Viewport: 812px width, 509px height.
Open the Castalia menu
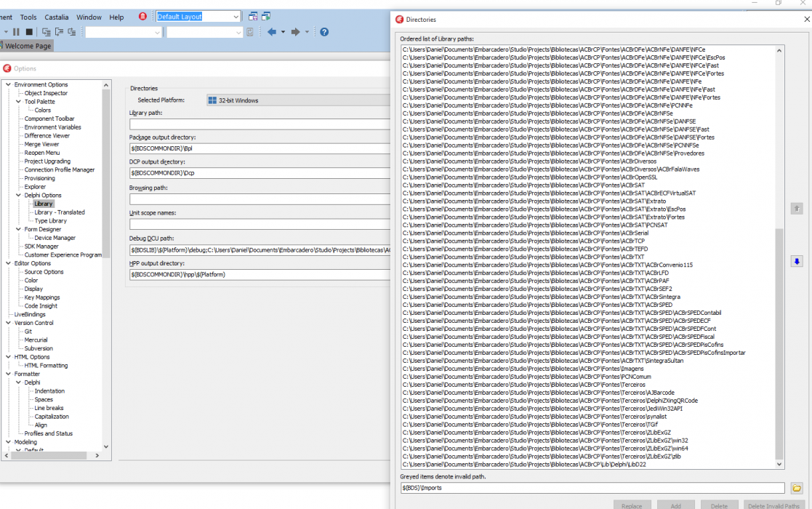click(57, 17)
